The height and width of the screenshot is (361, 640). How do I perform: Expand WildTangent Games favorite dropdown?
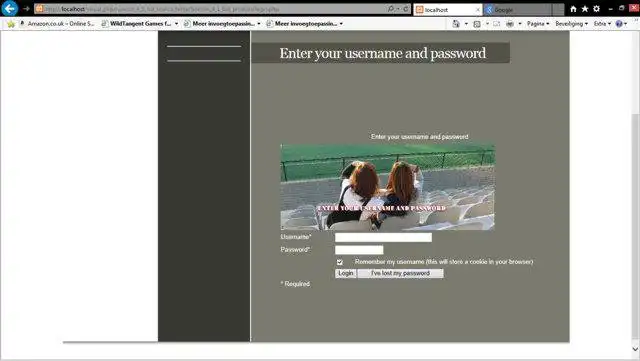[176, 24]
